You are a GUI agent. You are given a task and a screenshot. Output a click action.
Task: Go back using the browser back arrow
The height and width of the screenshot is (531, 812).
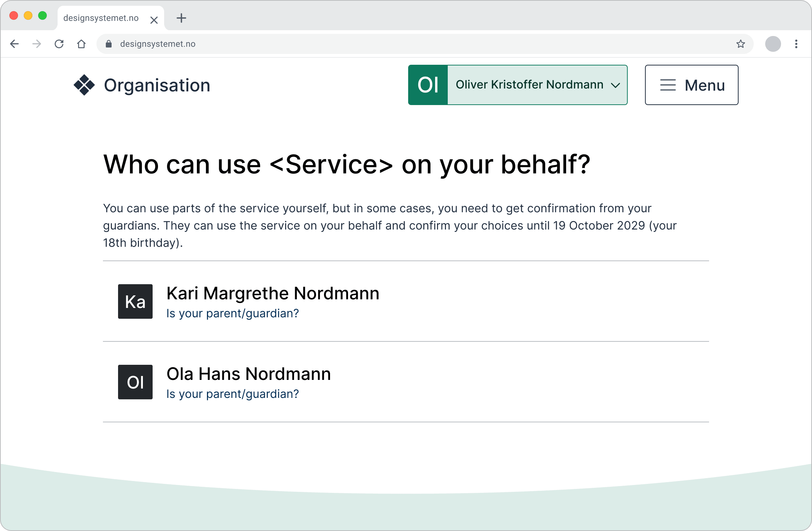point(14,44)
